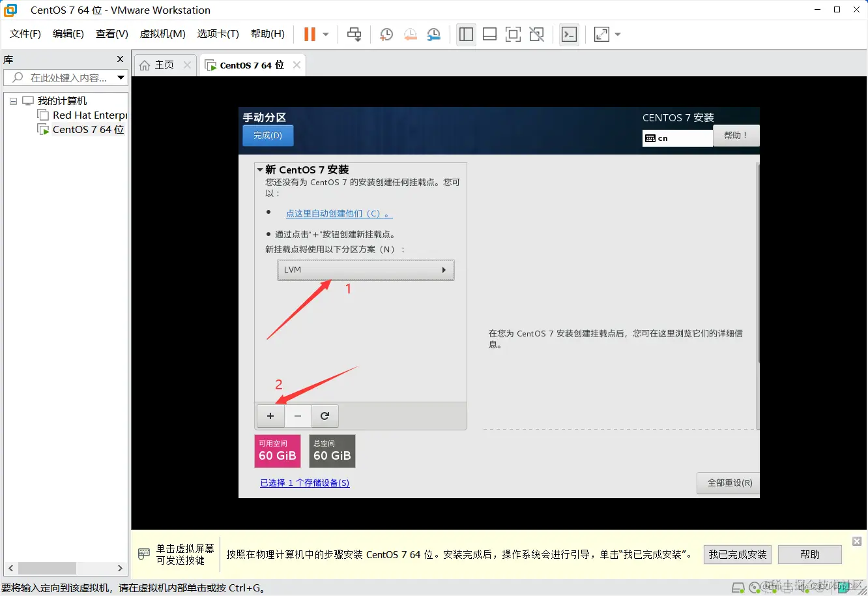
Task: Open the 编辑(E) menu
Action: coord(68,34)
